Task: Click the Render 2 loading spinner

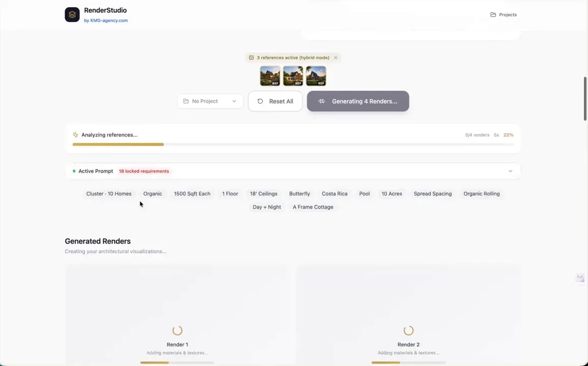Action: (408, 330)
